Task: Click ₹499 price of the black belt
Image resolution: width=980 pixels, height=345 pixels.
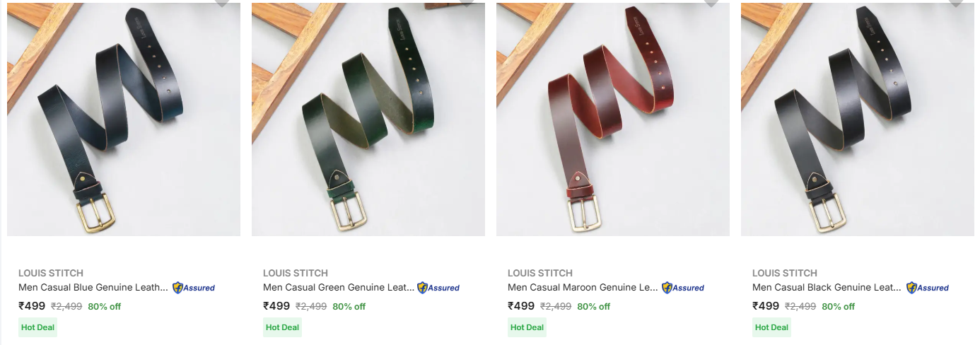Action: (x=766, y=306)
